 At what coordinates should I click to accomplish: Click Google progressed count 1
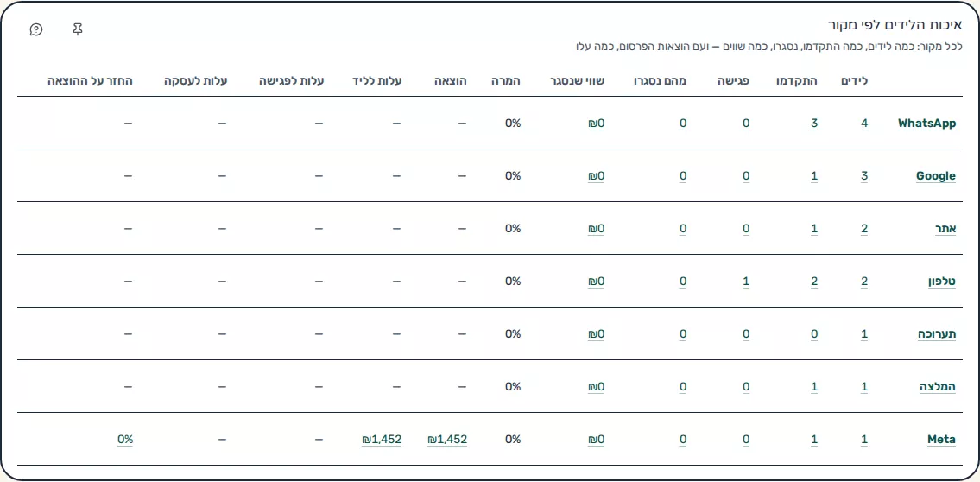pos(814,175)
